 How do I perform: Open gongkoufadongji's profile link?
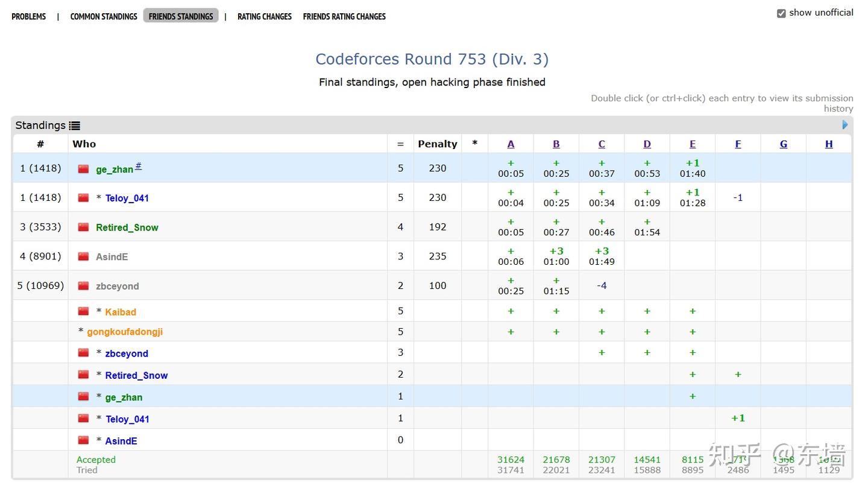click(x=125, y=332)
